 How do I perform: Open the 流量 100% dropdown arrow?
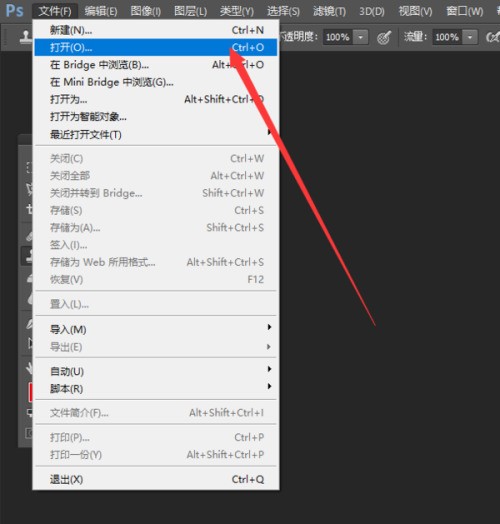(470, 37)
